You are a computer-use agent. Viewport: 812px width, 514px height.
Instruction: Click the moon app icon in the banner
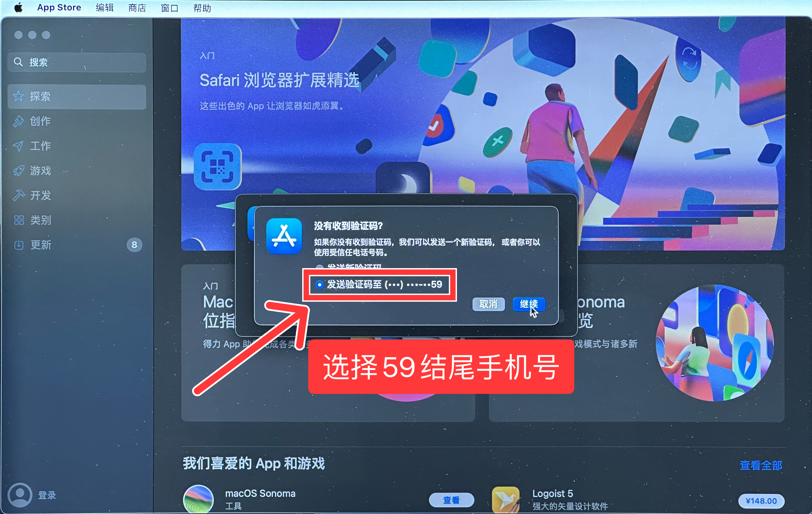[403, 178]
